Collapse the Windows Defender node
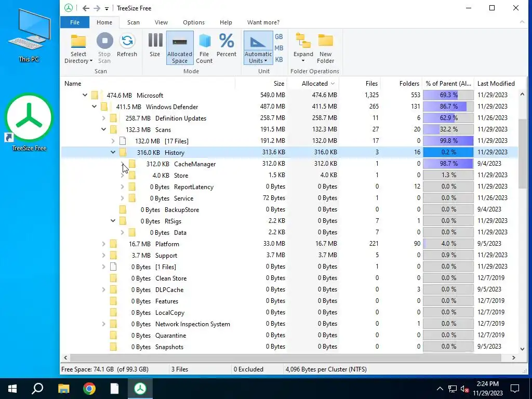This screenshot has height=399, width=532. 94,107
